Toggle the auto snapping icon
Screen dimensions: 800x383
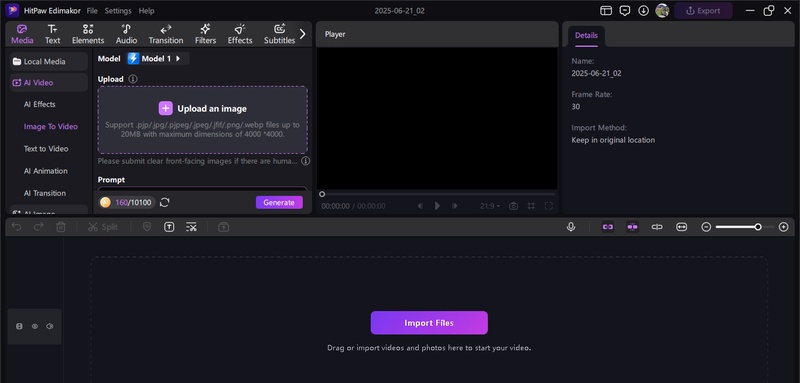click(633, 227)
